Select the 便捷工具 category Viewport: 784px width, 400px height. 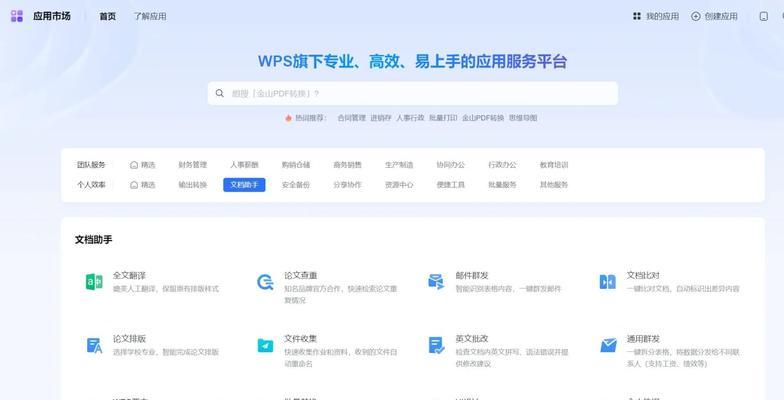click(x=450, y=185)
